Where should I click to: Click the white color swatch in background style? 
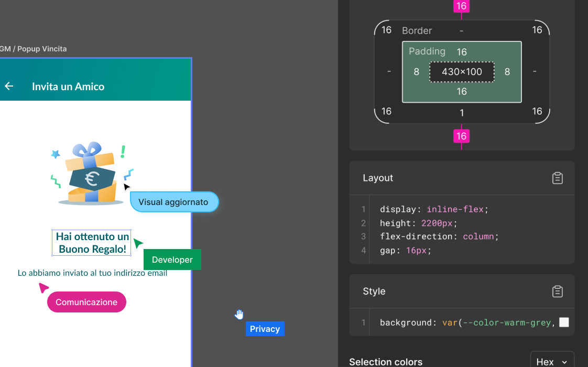coord(564,322)
